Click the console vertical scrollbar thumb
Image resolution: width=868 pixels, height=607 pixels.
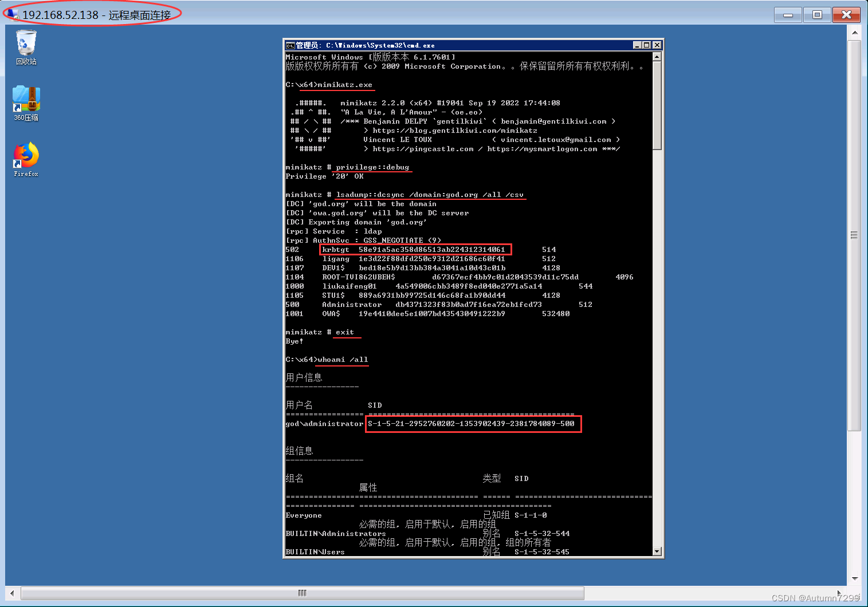click(x=657, y=105)
